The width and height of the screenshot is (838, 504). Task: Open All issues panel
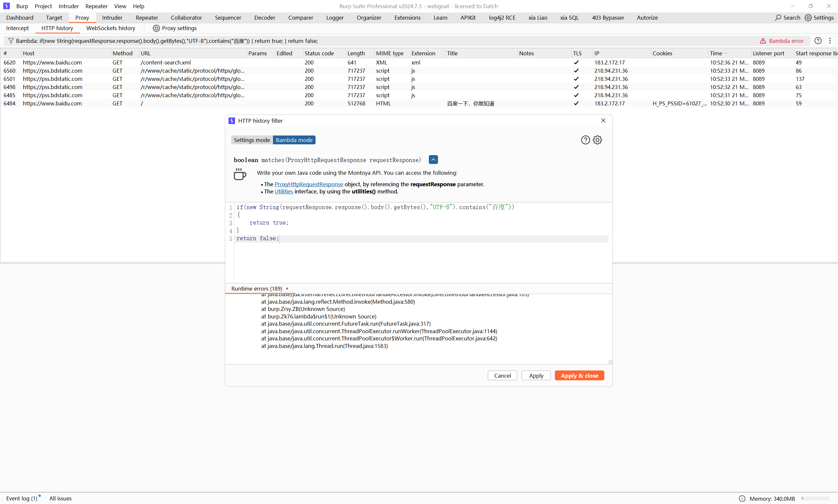point(61,498)
